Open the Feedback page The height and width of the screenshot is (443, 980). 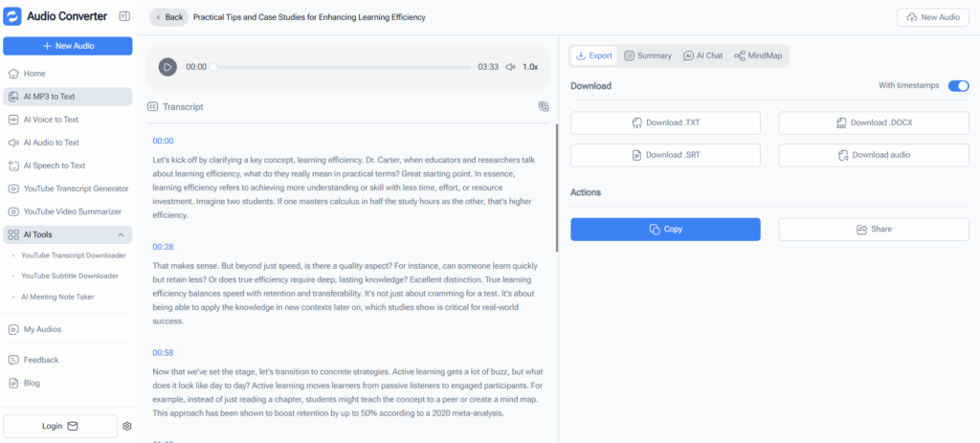click(x=40, y=360)
